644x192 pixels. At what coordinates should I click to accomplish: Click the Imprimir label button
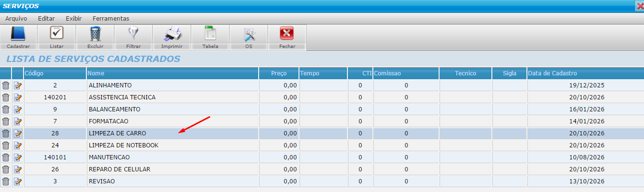[x=172, y=47]
